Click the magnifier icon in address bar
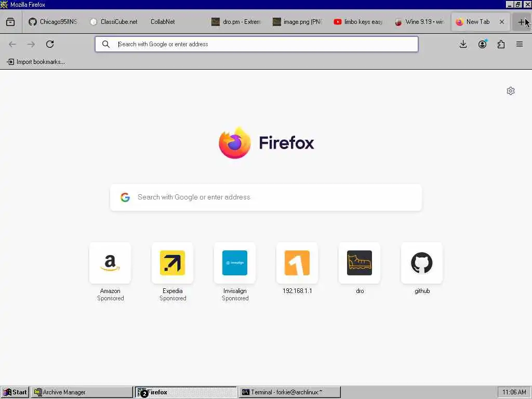This screenshot has width=532, height=399. 106,44
